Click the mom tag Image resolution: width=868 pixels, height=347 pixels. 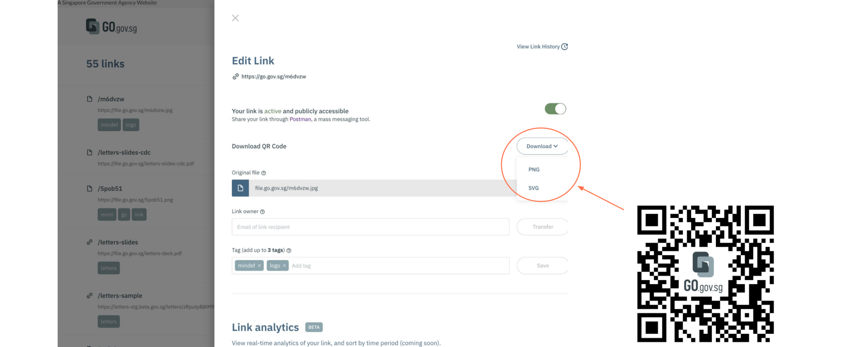107,214
